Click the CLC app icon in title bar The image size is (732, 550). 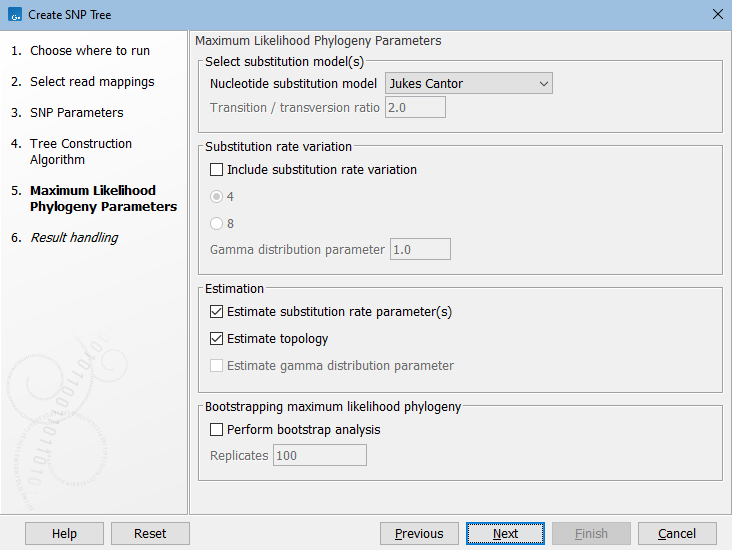click(x=14, y=14)
